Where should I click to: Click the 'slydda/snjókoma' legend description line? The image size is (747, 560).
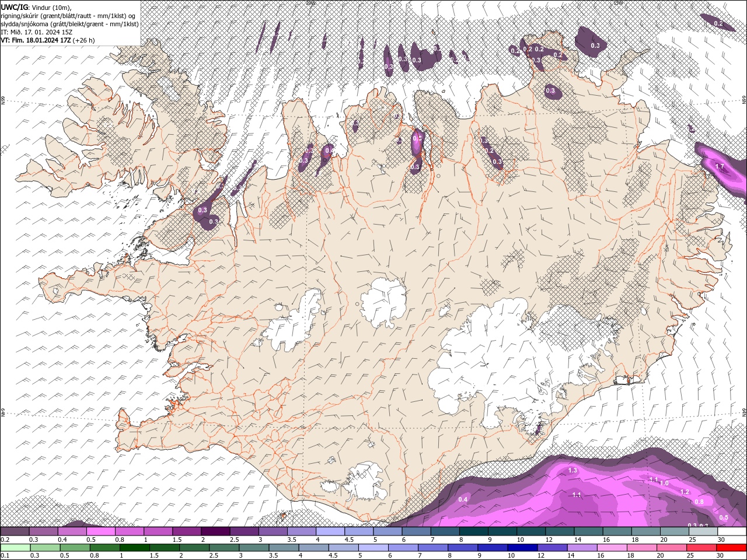coord(69,24)
